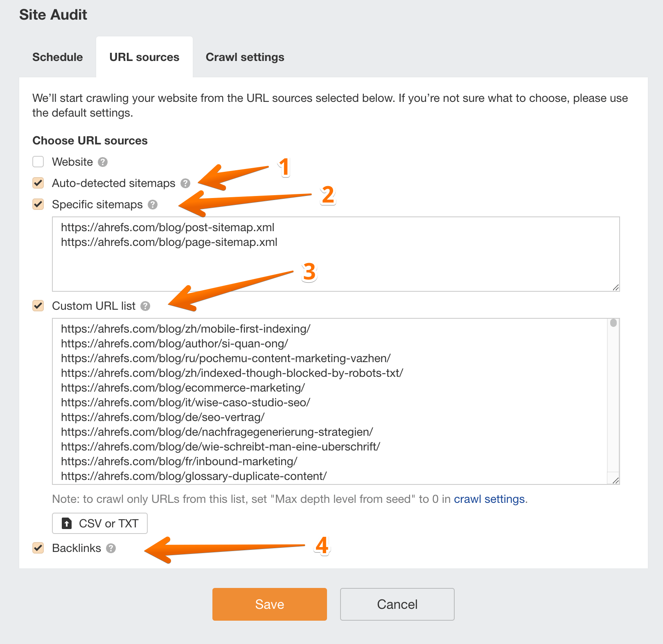Enable the Website URL source checkbox
Screen dimensions: 663x644
[38, 162]
